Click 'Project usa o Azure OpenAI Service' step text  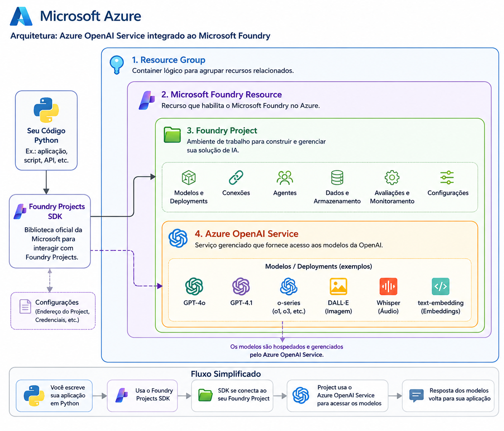(349, 395)
